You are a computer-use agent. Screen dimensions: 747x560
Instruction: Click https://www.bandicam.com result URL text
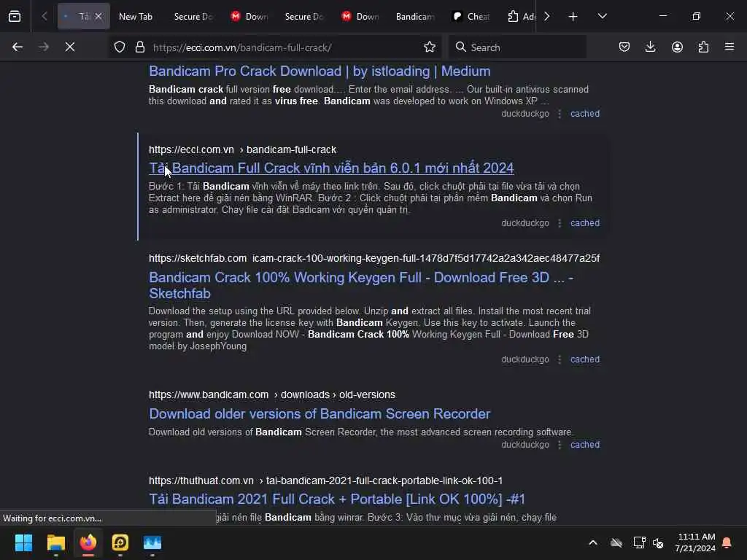click(x=209, y=394)
